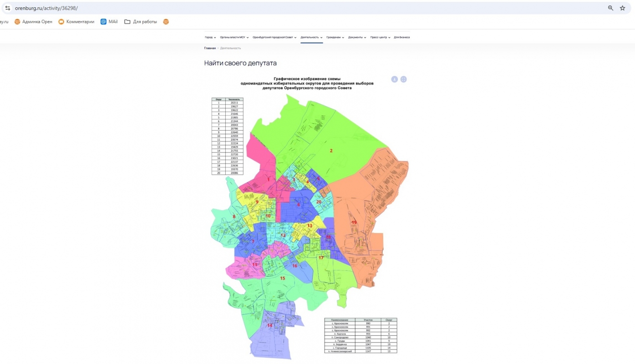The width and height of the screenshot is (635, 364).
Task: Open the MAil bookmark
Action: click(x=109, y=21)
